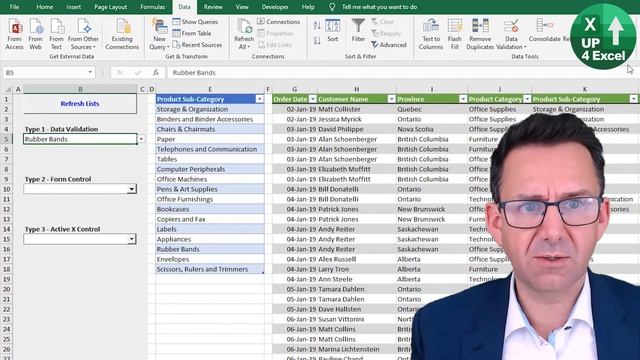Click Show Queries
Viewport: 640px width, 360px height.
tap(195, 22)
